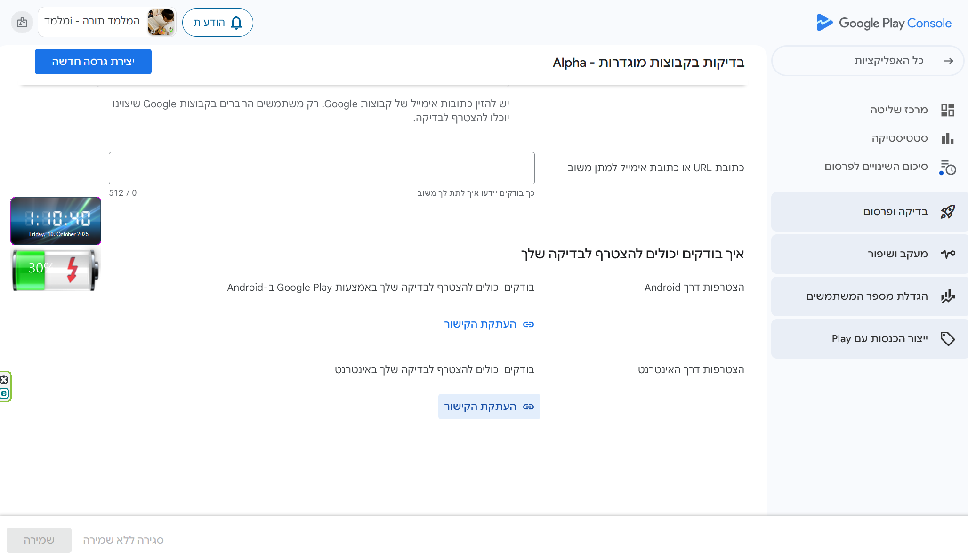Open the סטטיסטיקה menu item

[x=899, y=138]
